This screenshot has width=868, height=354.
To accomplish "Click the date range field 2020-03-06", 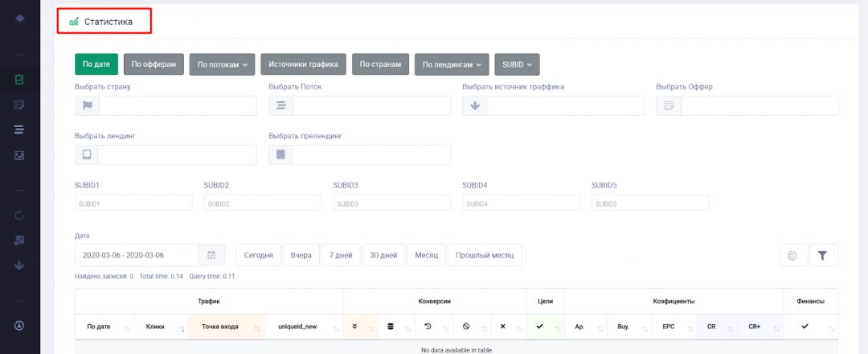I will 137,255.
